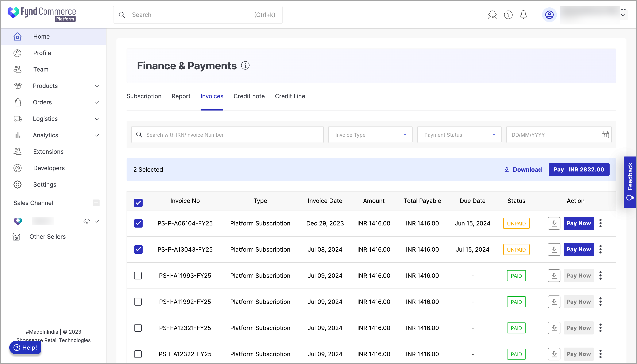
Task: Open Team in the sidebar
Action: point(54,69)
